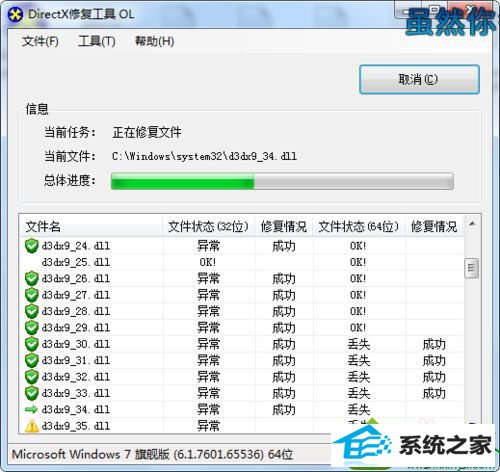Image resolution: width=500 pixels, height=472 pixels.
Task: Select the d3dx9_24.dll file name
Action: coord(76,246)
